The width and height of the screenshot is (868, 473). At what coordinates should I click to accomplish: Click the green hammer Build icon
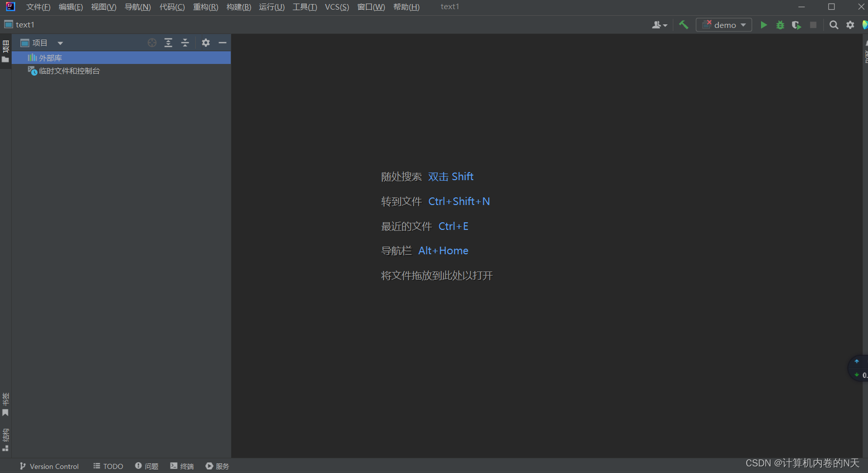(x=683, y=25)
